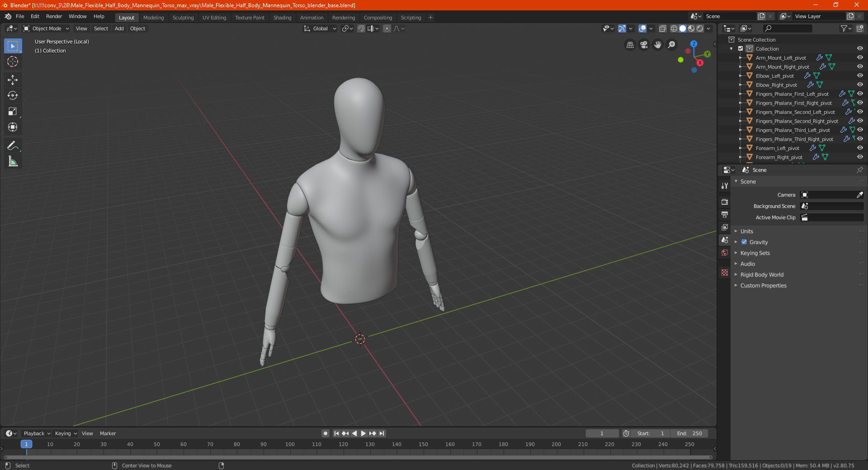
Task: Toggle viewport gizmos button
Action: [x=622, y=28]
